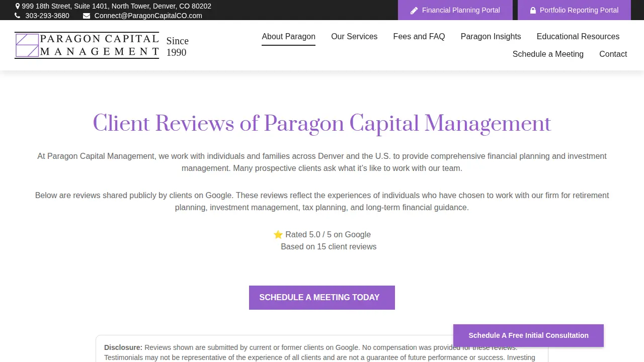Click the gold star rating icon
This screenshot has height=362, width=644.
pyautogui.click(x=278, y=235)
